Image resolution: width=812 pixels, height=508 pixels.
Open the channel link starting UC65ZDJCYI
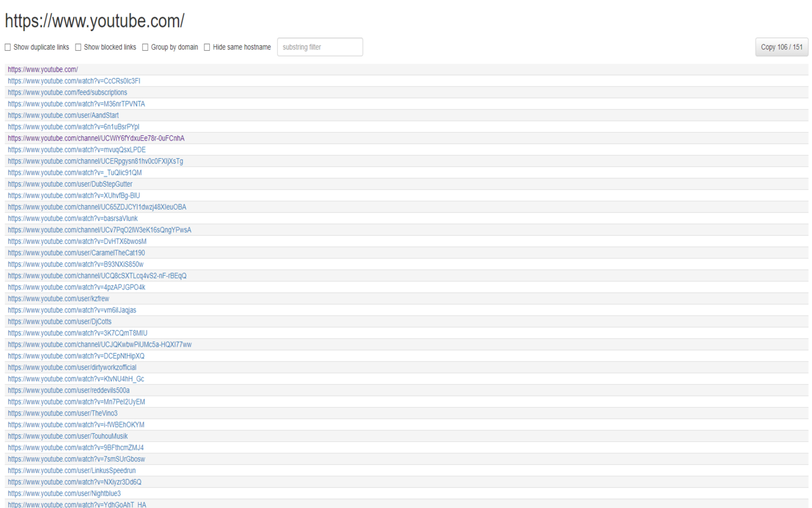coord(97,207)
